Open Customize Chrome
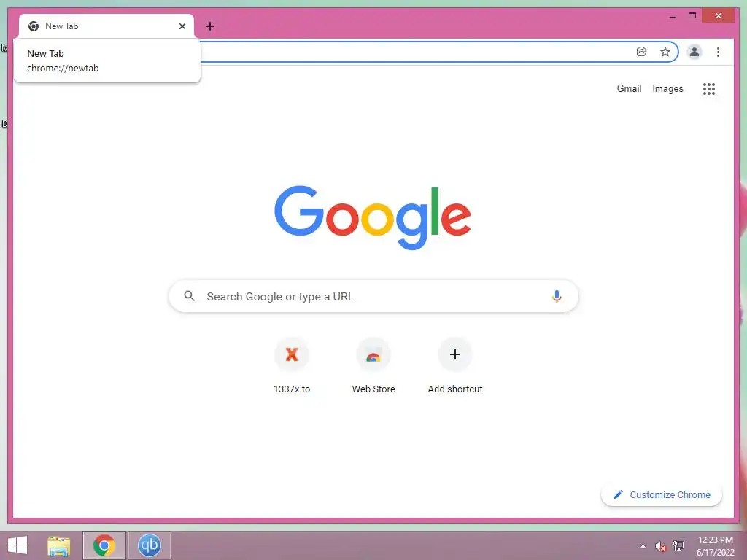 (x=661, y=495)
